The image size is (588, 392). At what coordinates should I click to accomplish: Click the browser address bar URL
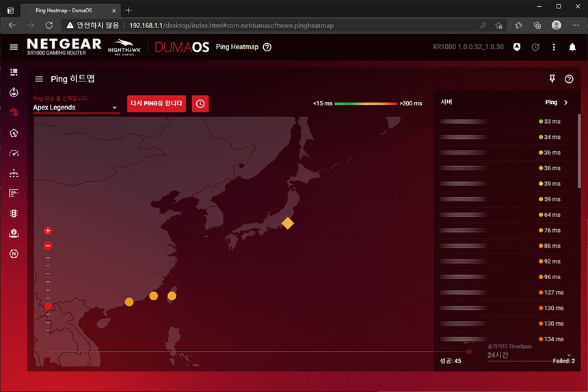click(x=231, y=25)
